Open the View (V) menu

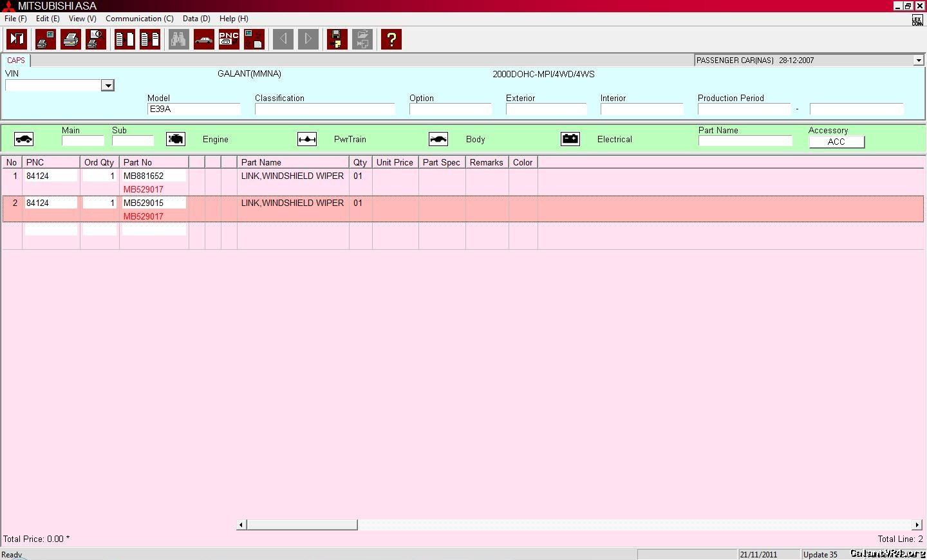[82, 19]
